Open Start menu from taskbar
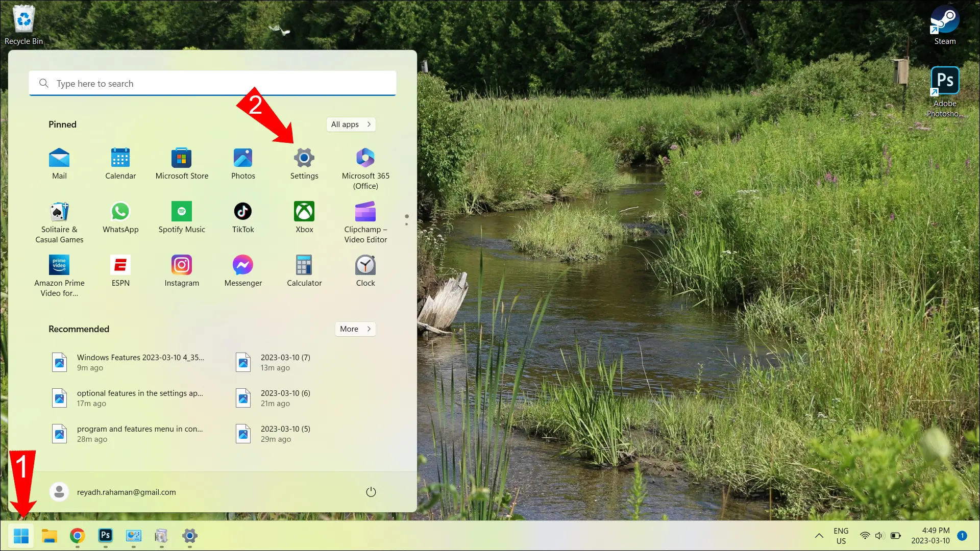This screenshot has height=551, width=980. pos(21,536)
